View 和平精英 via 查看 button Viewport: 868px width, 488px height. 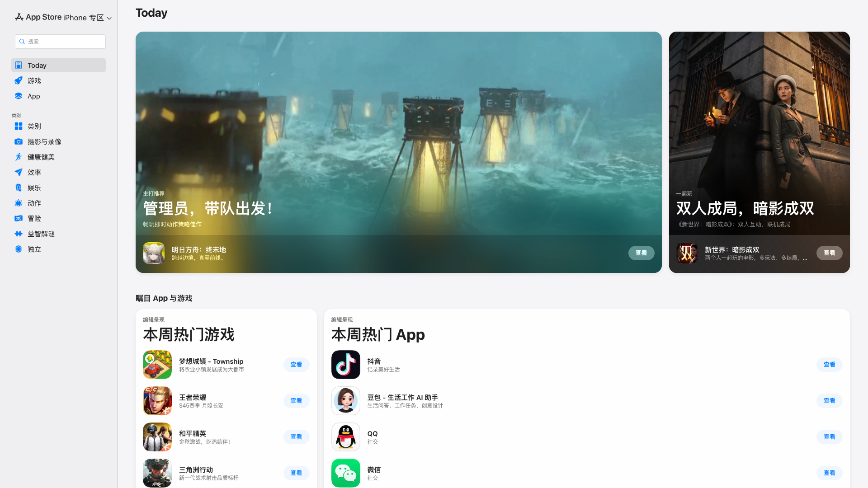[x=296, y=437]
